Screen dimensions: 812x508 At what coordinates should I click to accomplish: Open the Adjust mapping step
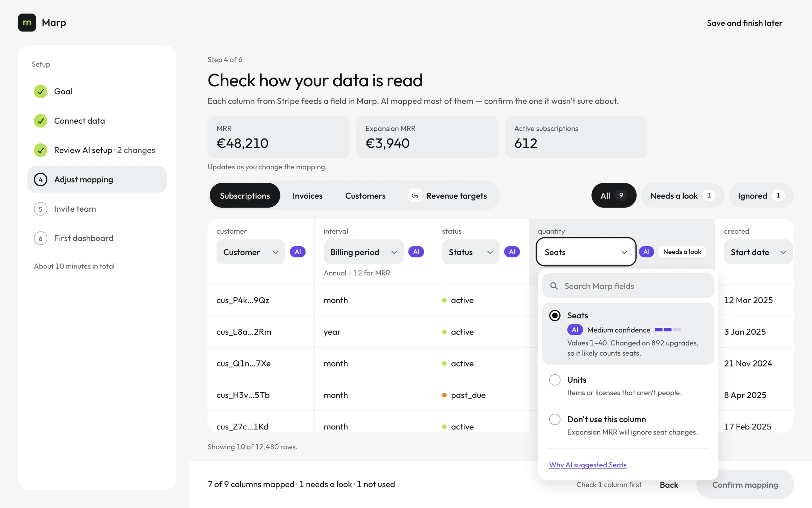click(97, 179)
